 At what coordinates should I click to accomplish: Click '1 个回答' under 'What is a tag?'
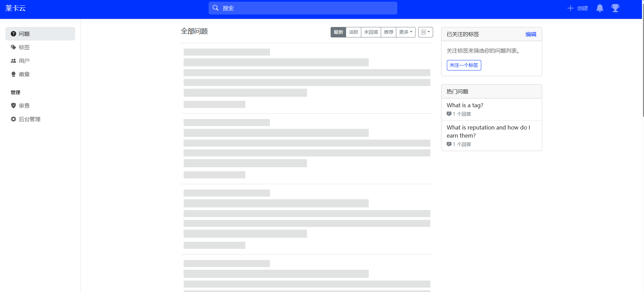[x=462, y=114]
